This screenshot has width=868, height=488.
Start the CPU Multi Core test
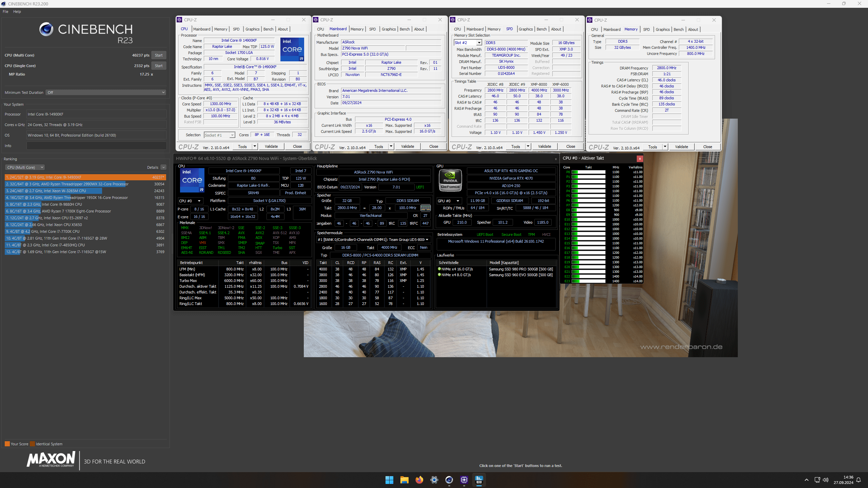158,55
